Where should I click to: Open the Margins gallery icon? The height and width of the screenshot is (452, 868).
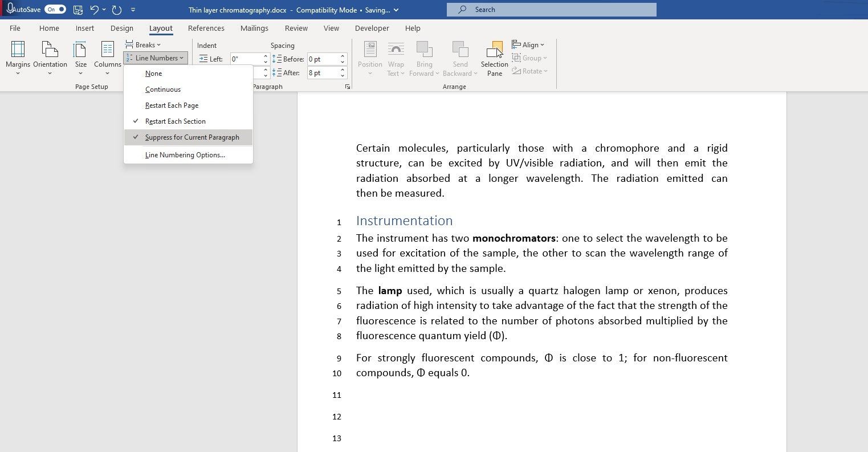(18, 50)
